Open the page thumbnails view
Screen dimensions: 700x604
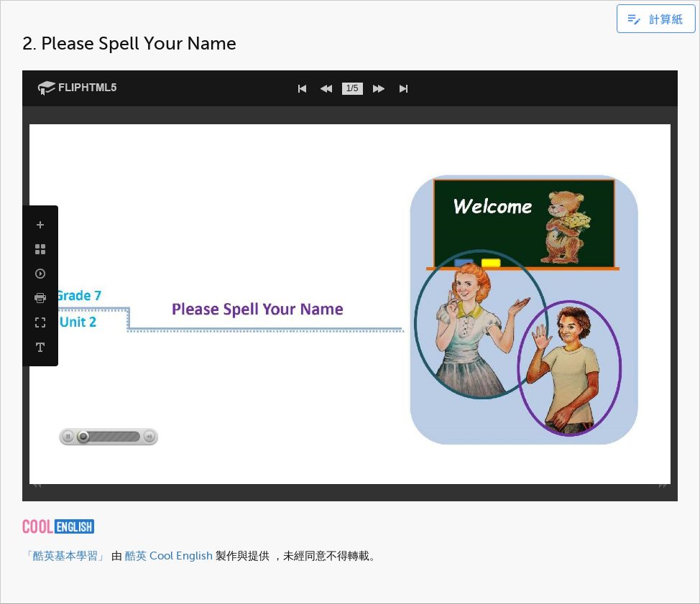(x=40, y=249)
